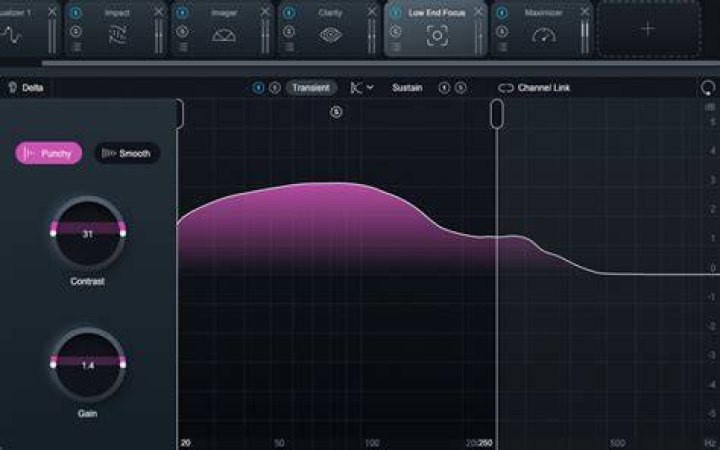Remove the Imager module with its X
This screenshot has width=720, height=450.
(x=265, y=11)
